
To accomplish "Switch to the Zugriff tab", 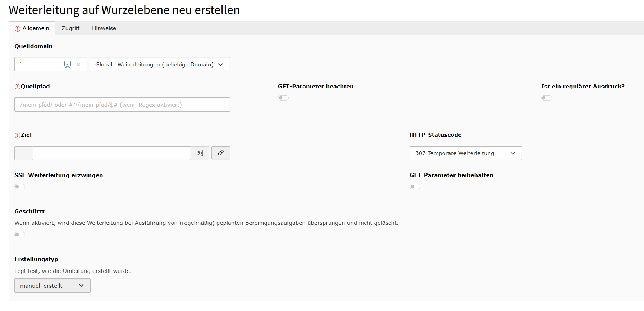I will 70,28.
